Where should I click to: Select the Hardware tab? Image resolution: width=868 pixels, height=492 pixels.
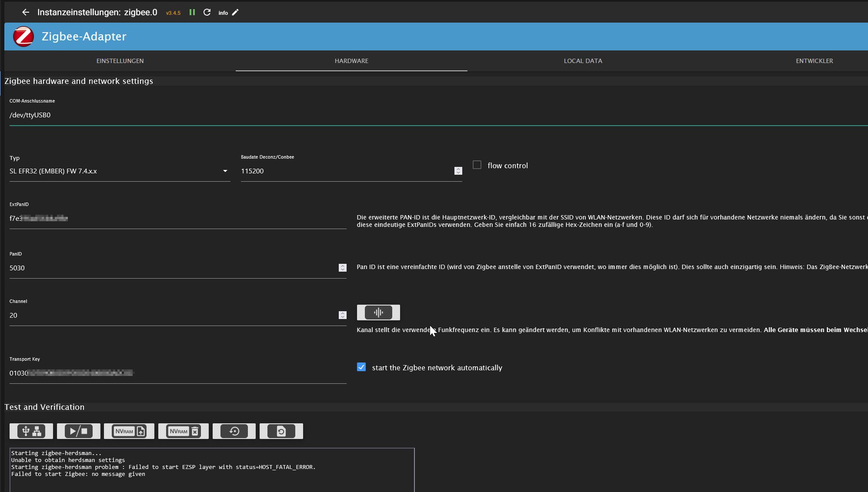351,61
